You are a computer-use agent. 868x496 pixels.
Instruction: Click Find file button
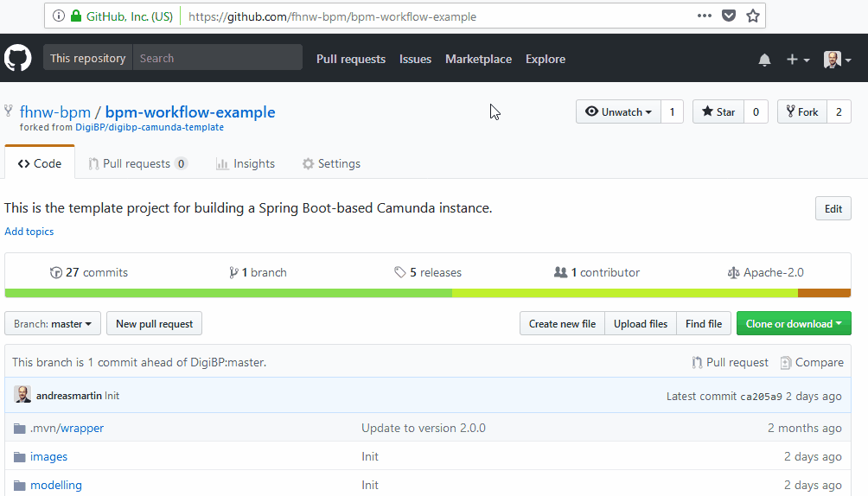(704, 323)
